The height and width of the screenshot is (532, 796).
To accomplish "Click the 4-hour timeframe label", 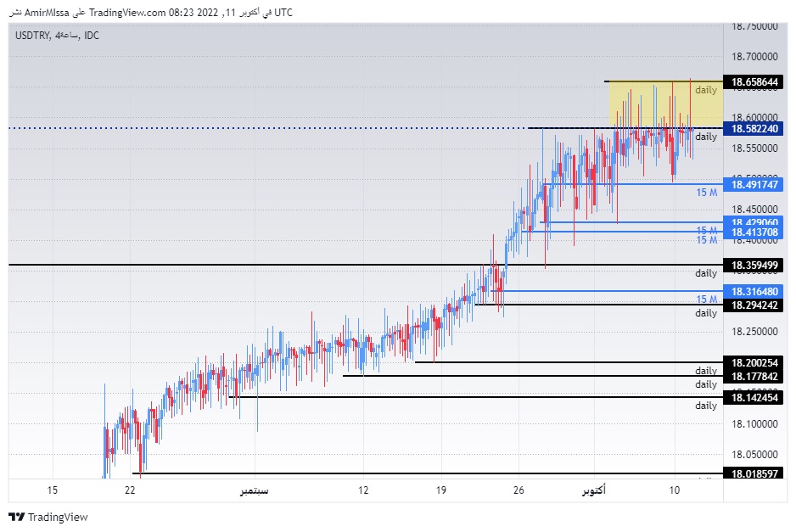I will tap(68, 36).
